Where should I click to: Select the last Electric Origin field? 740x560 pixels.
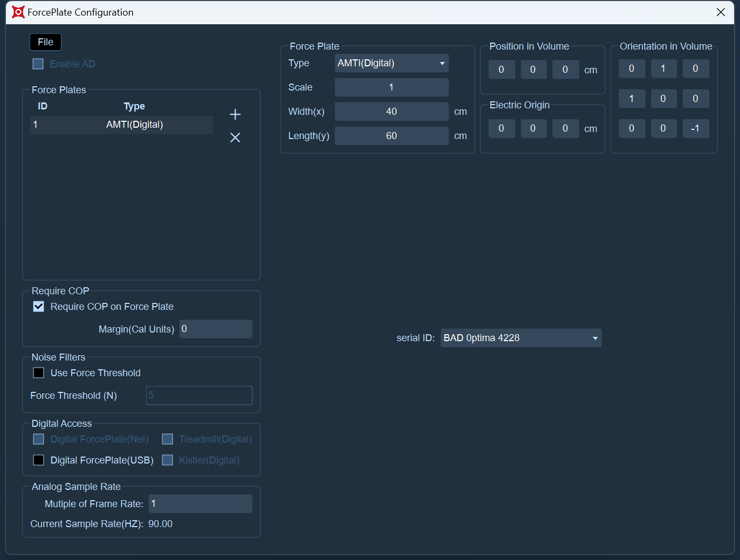(x=565, y=128)
